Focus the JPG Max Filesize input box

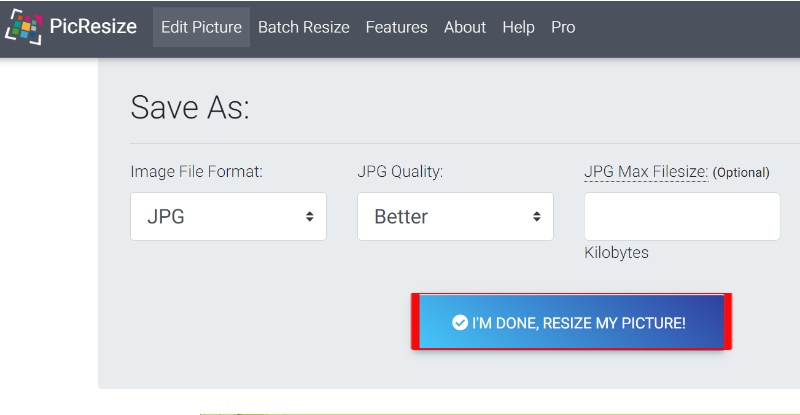click(x=681, y=216)
